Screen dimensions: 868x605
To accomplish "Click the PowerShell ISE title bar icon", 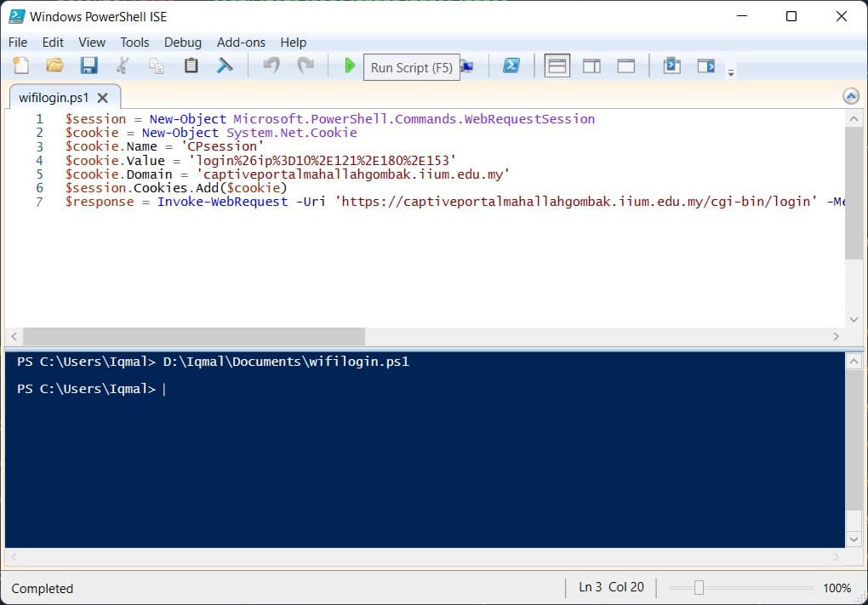I will pos(17,16).
